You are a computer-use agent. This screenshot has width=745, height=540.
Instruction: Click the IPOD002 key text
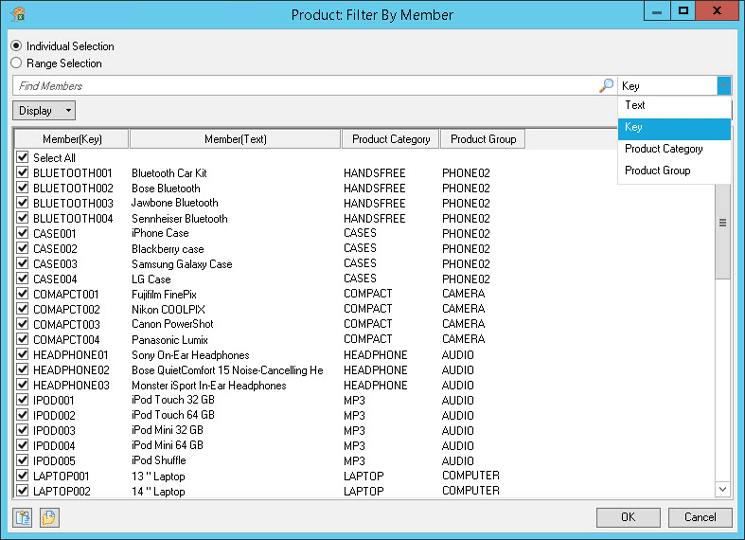[54, 416]
